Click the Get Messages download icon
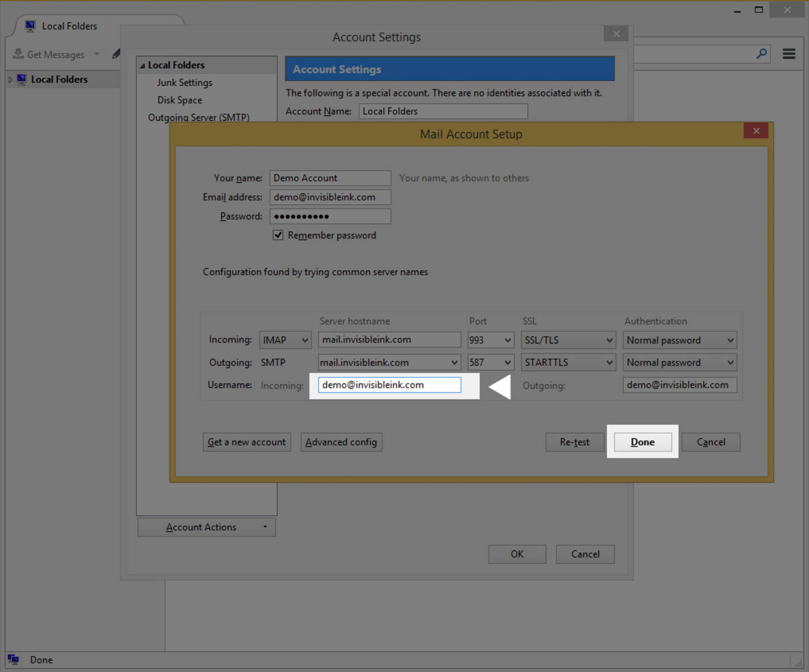 pos(18,54)
